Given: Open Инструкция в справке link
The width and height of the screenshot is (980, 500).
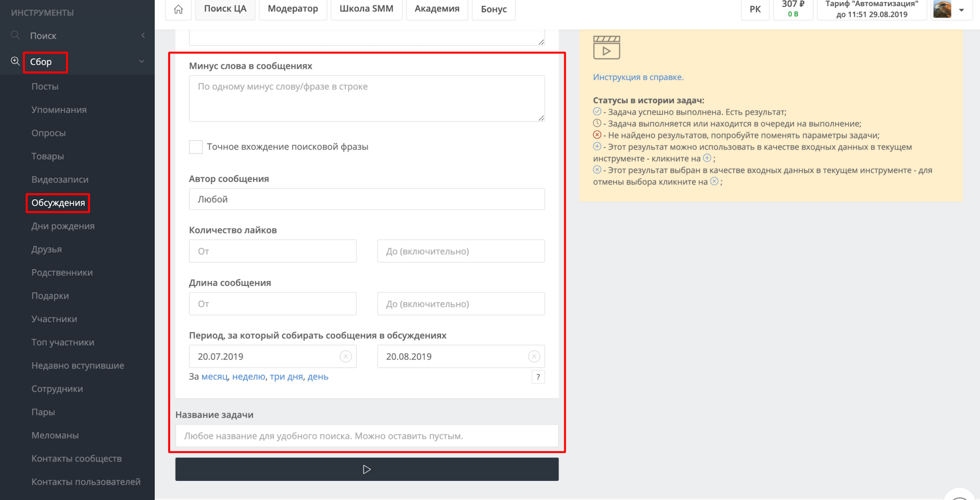Looking at the screenshot, I should click(x=637, y=77).
